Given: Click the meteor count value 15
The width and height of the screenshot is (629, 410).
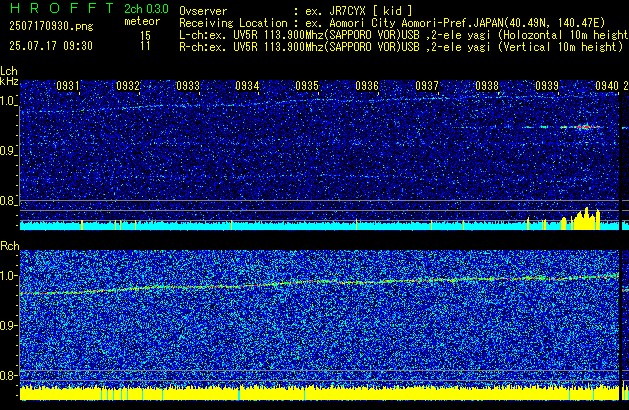Looking at the screenshot, I should [145, 36].
